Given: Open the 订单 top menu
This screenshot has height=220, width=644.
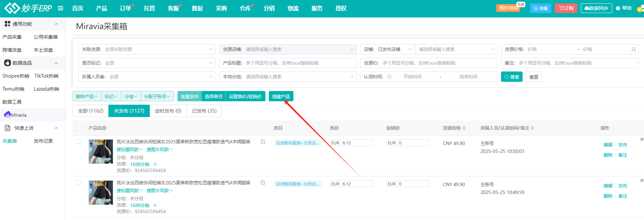Looking at the screenshot, I should (126, 8).
